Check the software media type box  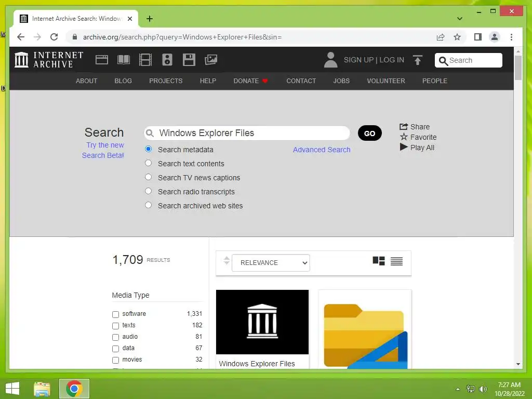click(x=116, y=314)
